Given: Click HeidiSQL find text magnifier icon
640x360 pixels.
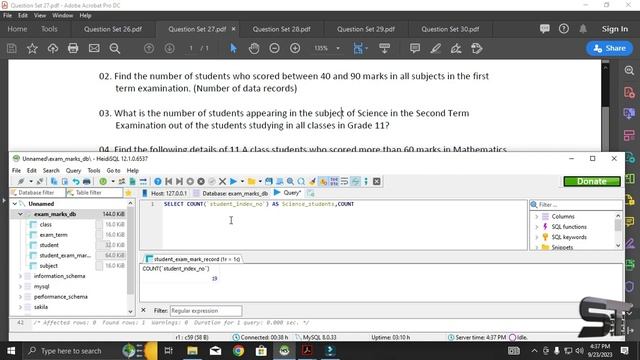Looking at the screenshot, I should pos(290,181).
